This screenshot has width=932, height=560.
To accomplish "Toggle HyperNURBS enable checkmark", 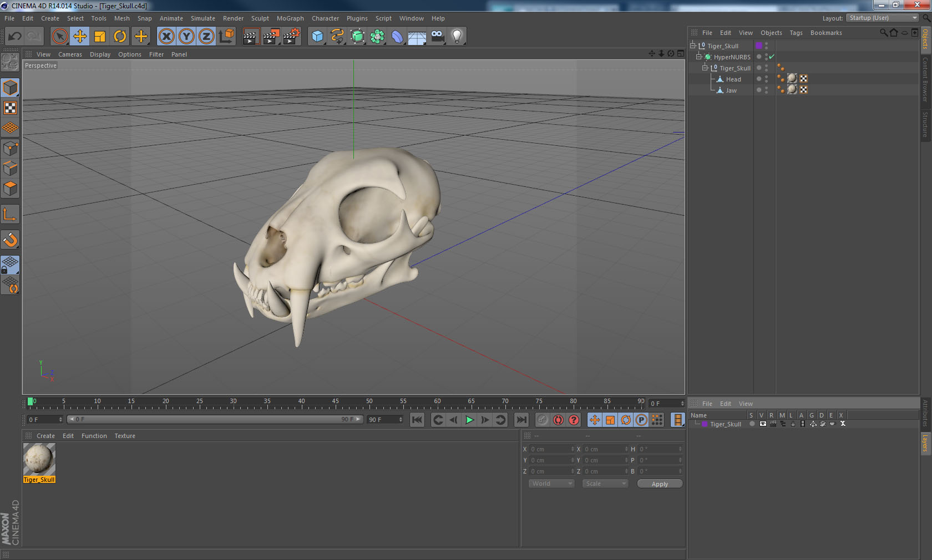I will tap(772, 57).
